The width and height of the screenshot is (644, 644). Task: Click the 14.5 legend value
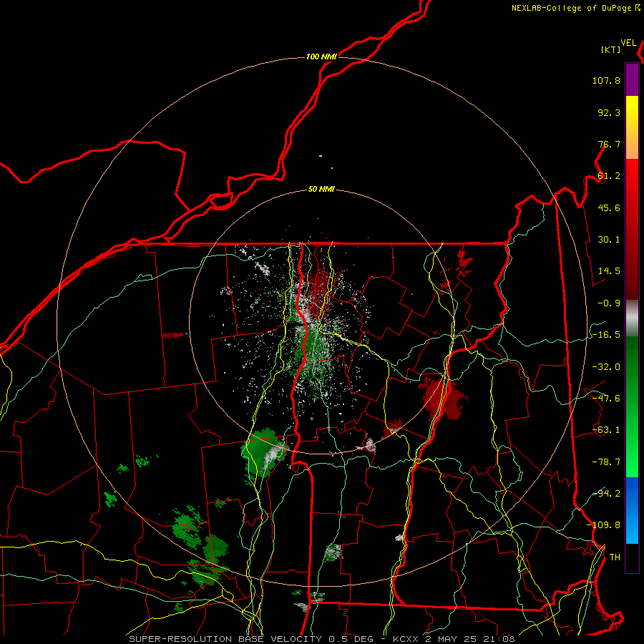(609, 271)
